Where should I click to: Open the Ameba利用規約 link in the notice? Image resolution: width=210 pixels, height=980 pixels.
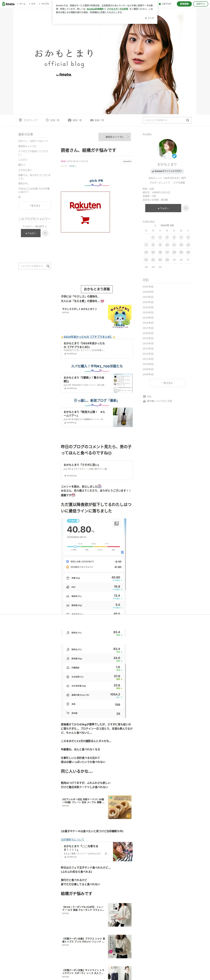tap(95, 9)
